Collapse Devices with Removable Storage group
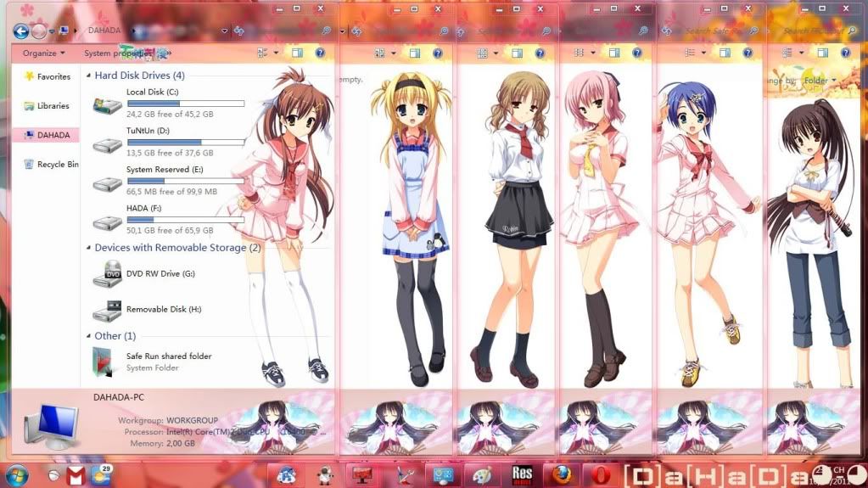 pyautogui.click(x=88, y=248)
